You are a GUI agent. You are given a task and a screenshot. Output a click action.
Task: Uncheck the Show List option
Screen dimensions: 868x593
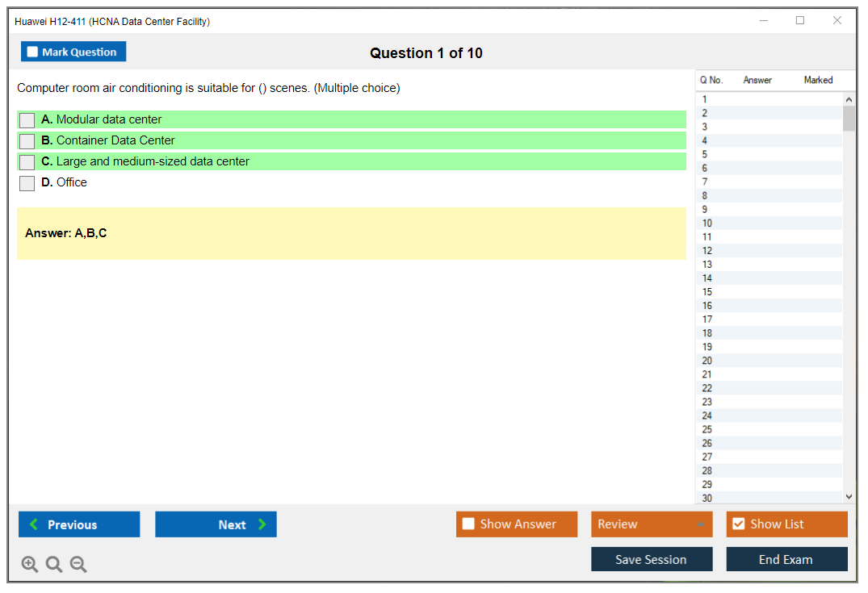point(738,524)
